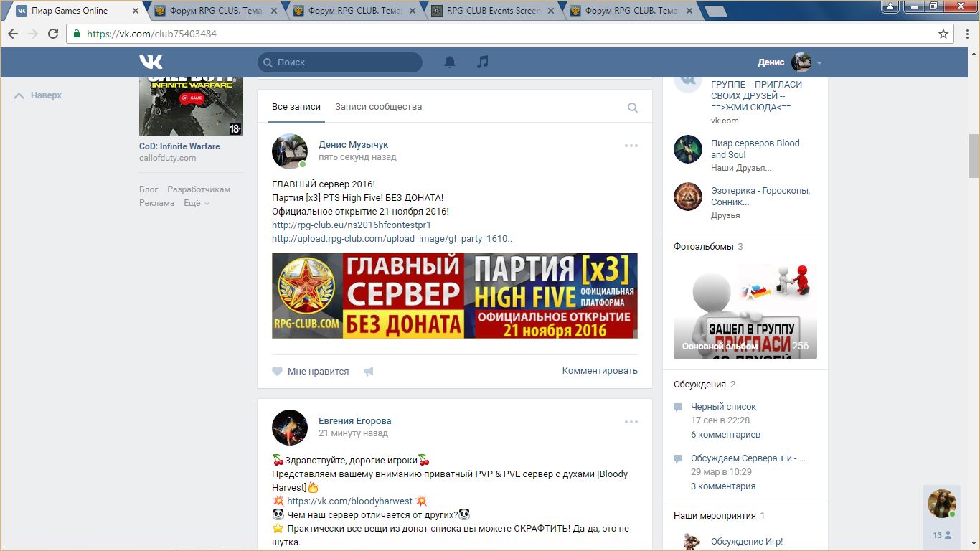Share the post with the megaphone icon
The image size is (980, 551).
pyautogui.click(x=369, y=372)
